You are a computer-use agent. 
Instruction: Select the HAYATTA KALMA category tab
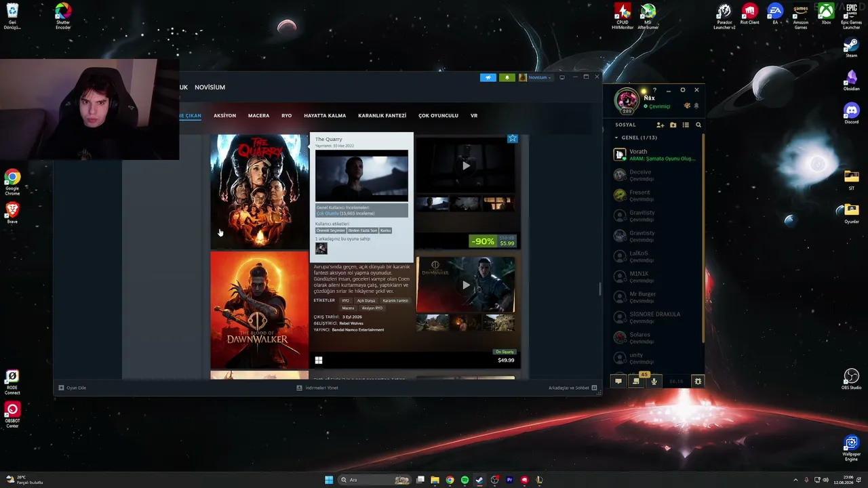coord(325,116)
